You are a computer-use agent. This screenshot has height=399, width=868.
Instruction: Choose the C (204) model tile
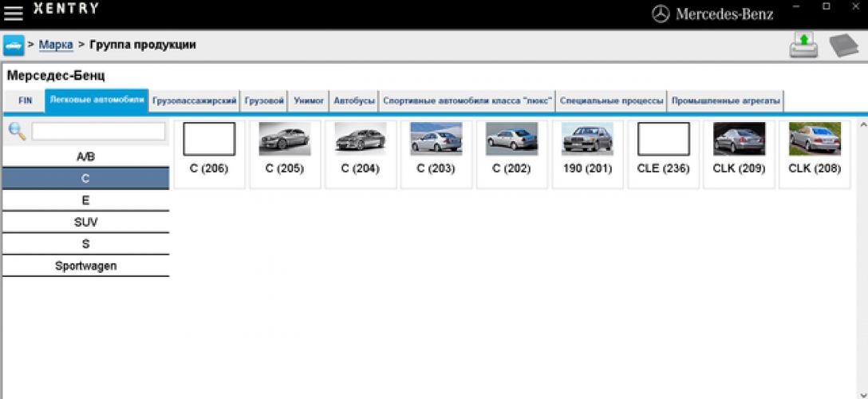[361, 154]
